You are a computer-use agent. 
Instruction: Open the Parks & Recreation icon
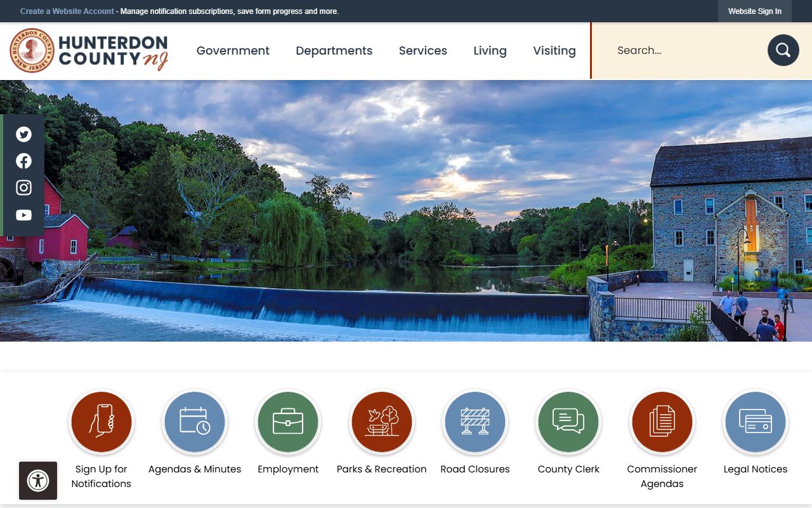[381, 422]
